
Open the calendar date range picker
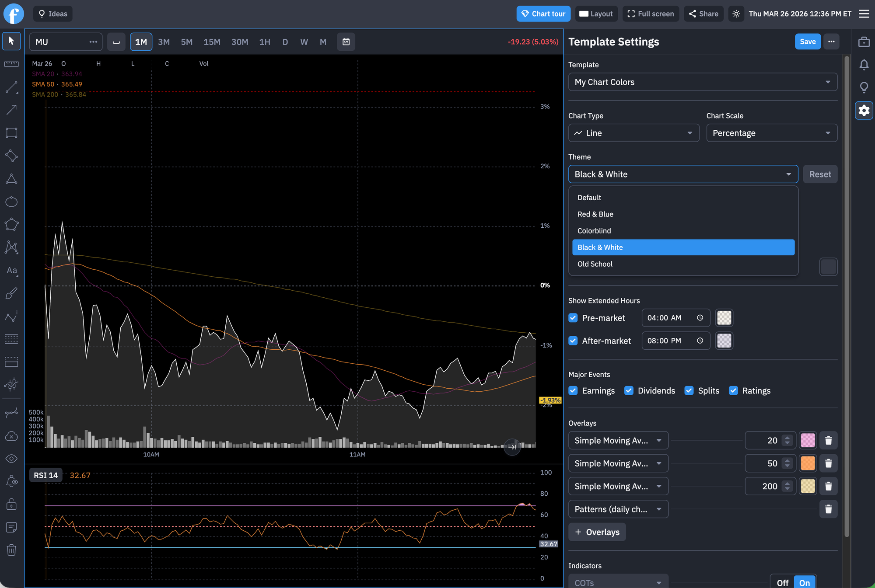pos(346,42)
